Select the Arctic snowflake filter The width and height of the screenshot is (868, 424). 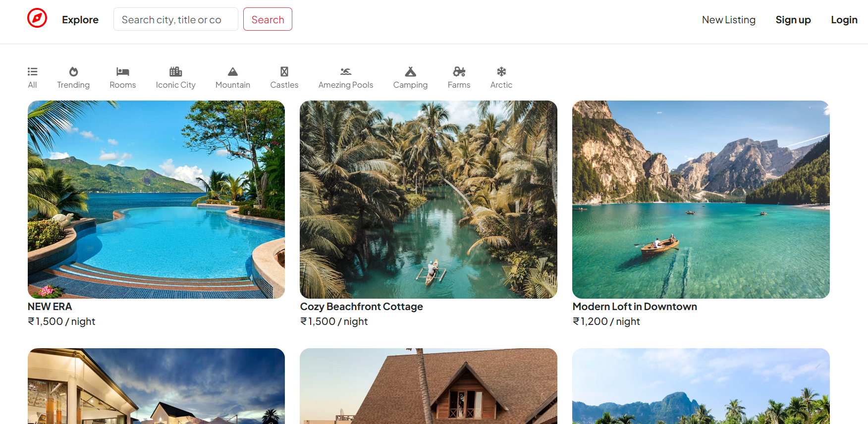pos(501,71)
